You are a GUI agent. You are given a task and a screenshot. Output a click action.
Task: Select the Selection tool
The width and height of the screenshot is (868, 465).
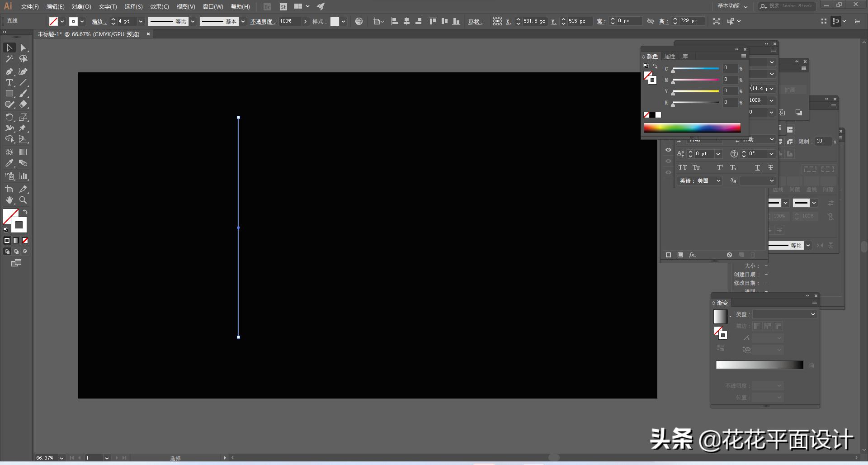point(9,47)
